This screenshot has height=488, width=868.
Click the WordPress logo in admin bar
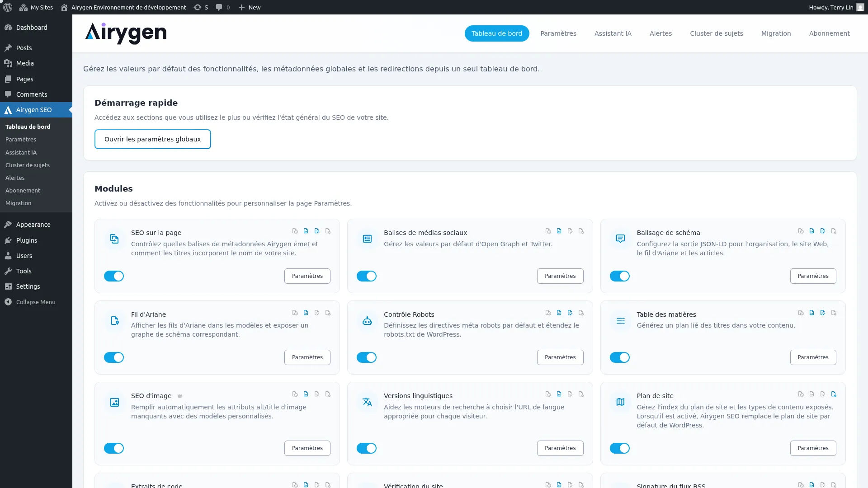point(8,7)
